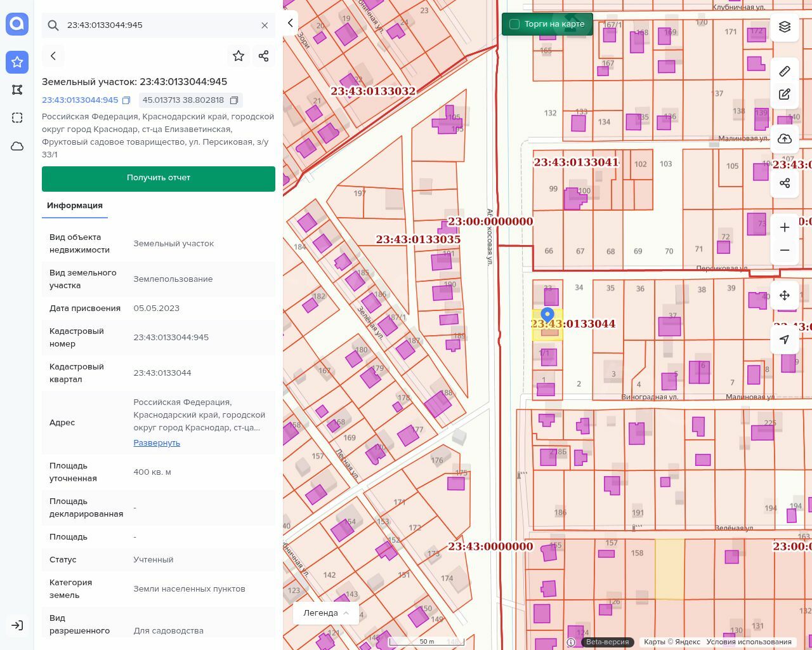Open the login icon in sidebar
Screen dimensions: 812x650
click(x=17, y=625)
